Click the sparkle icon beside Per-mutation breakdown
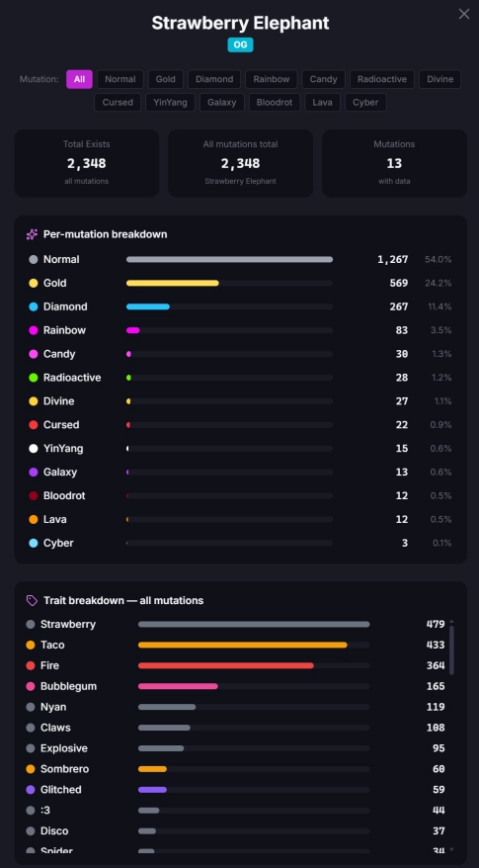479x868 pixels. [32, 234]
